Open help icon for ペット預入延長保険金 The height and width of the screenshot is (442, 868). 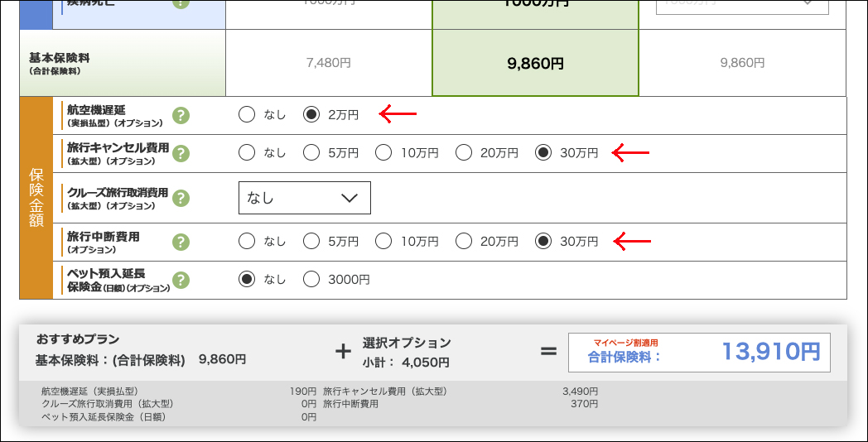pos(181,280)
